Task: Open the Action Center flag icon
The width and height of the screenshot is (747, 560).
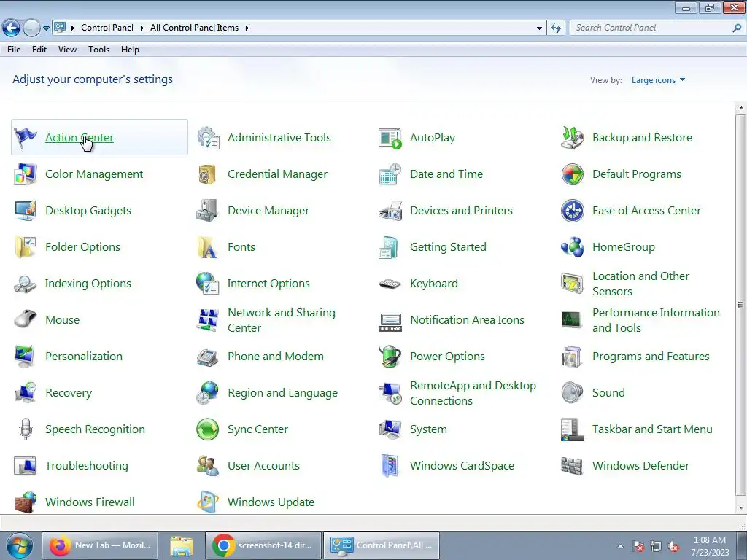Action: pyautogui.click(x=26, y=138)
